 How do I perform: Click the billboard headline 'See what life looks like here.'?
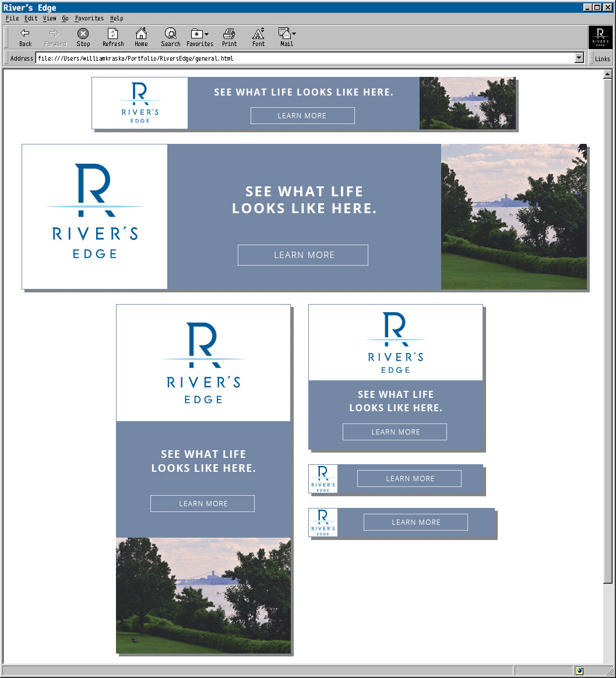tap(304, 200)
